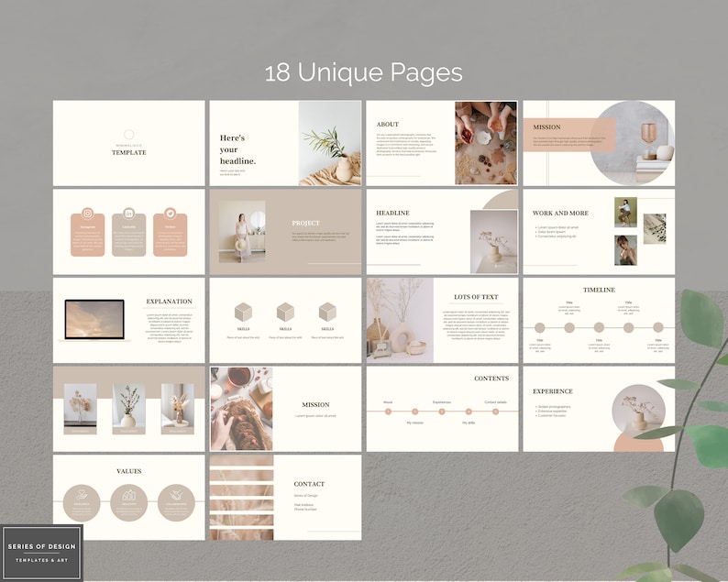Click the heart-in-hands icon on the Values slide
This screenshot has width=728, height=582.
[82, 496]
